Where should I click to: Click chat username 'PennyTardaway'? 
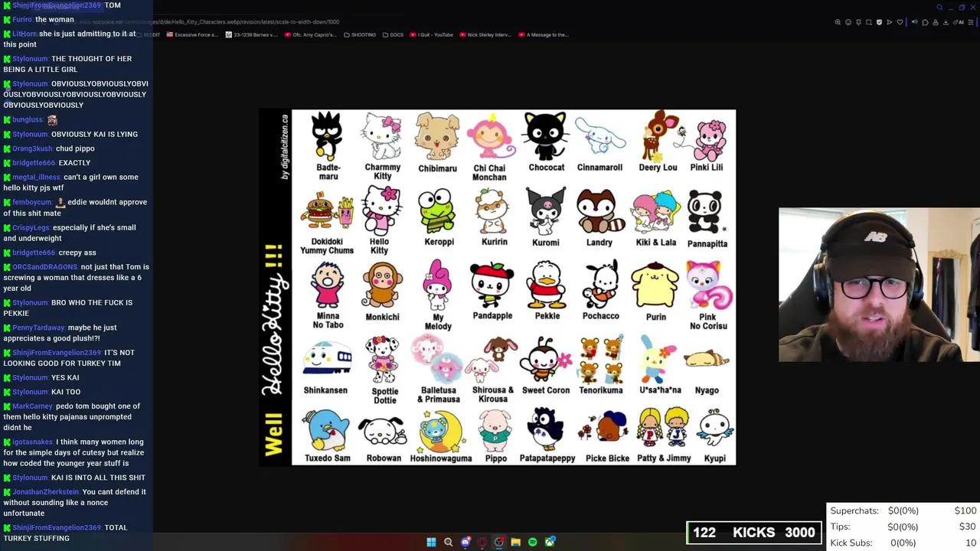pos(38,328)
